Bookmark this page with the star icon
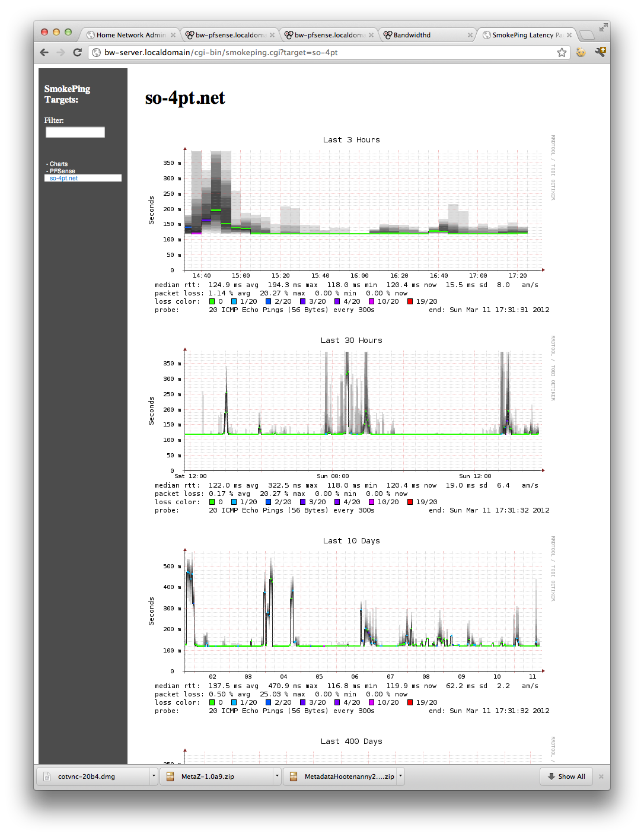This screenshot has height=837, width=644. point(562,53)
